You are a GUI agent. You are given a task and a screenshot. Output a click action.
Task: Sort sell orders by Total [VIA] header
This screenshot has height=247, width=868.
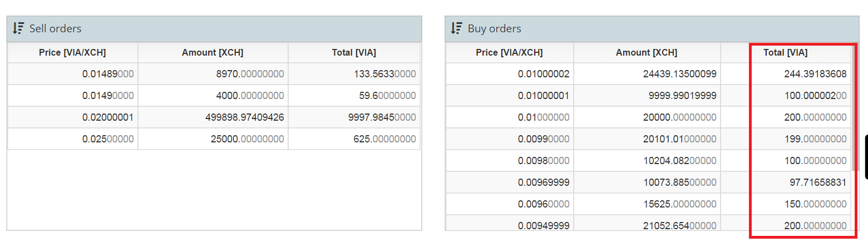coord(354,53)
